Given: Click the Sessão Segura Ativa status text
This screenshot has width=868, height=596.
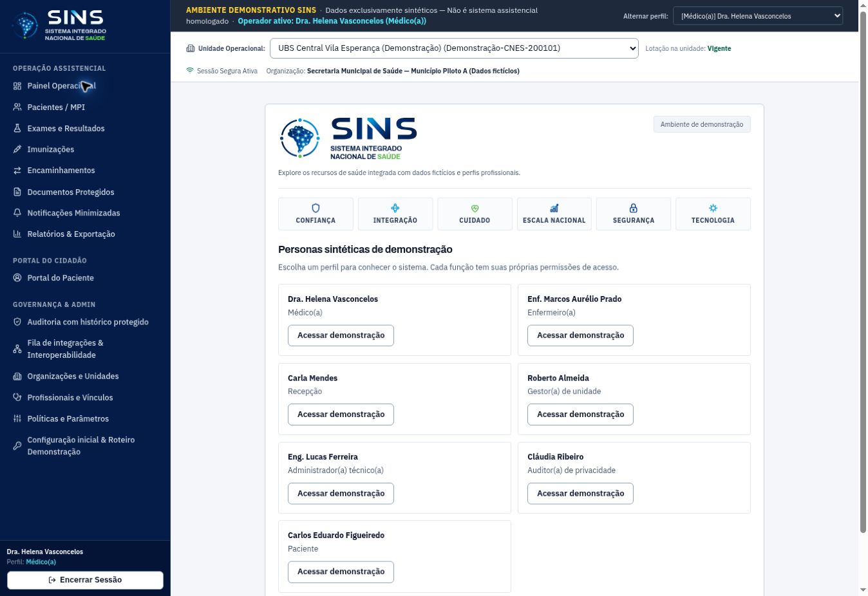Looking at the screenshot, I should tap(227, 71).
